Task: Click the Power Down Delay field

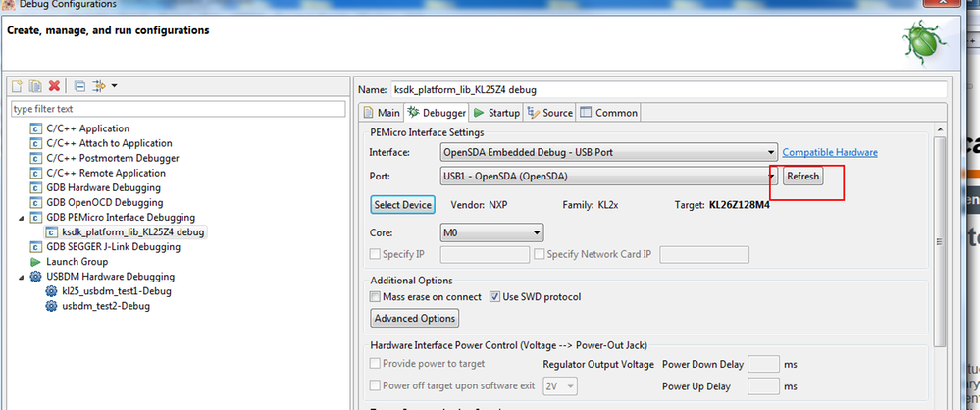Action: 763,364
